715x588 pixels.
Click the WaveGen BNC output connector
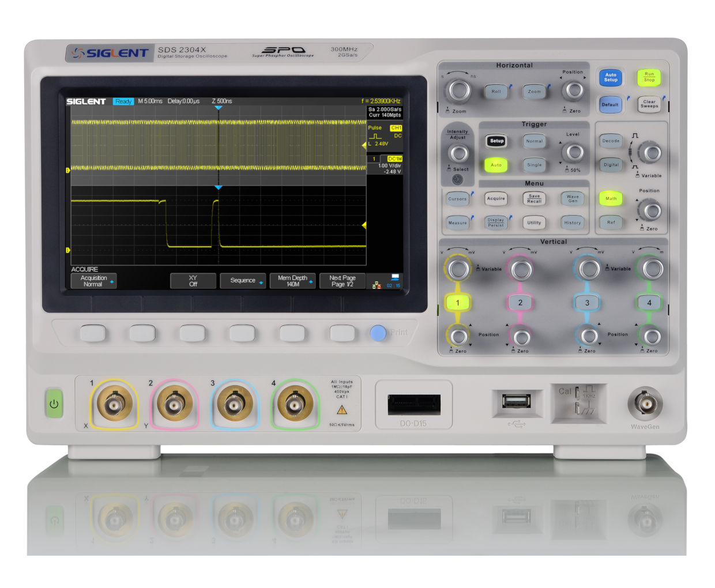coord(645,402)
